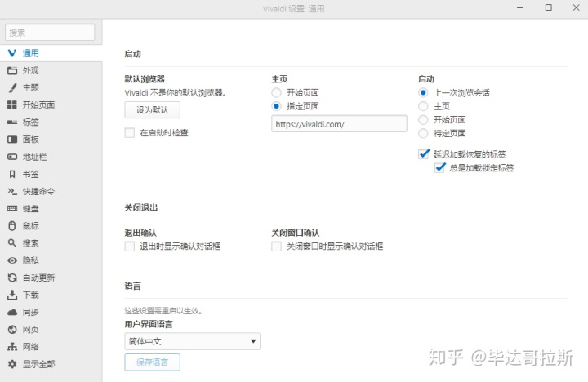Screen dimensions: 588x382
Task: Open 隐私 settings section
Action: click(51, 260)
